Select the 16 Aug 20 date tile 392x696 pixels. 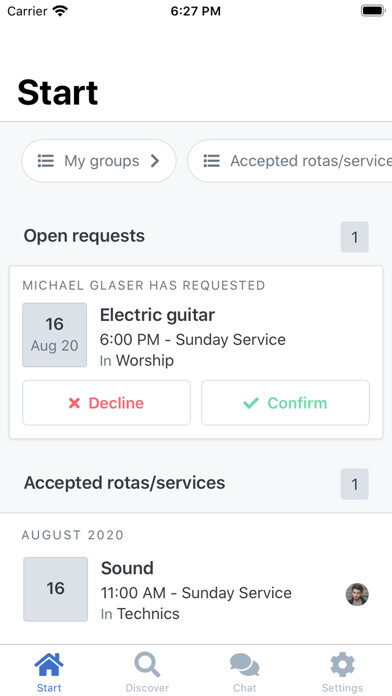55,335
